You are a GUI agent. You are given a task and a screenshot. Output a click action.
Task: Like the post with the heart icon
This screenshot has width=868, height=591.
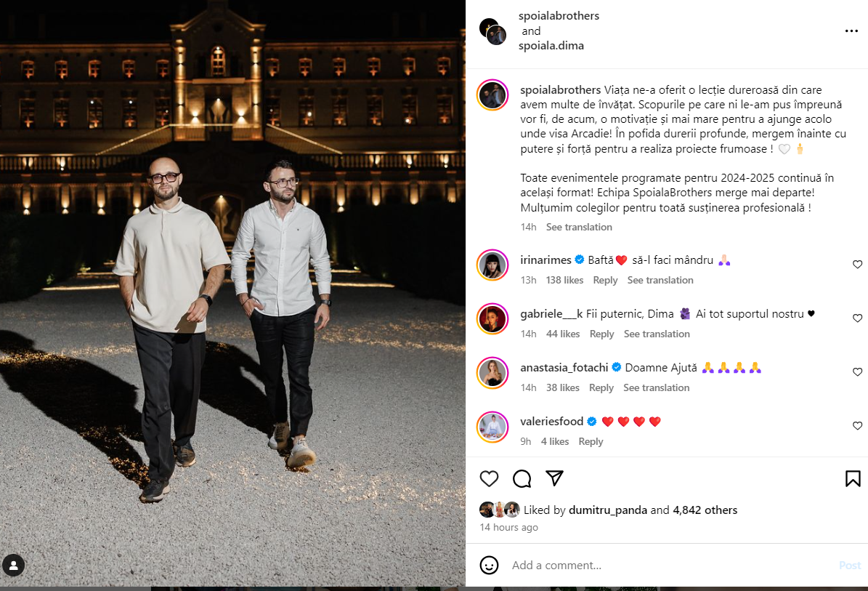click(x=489, y=478)
